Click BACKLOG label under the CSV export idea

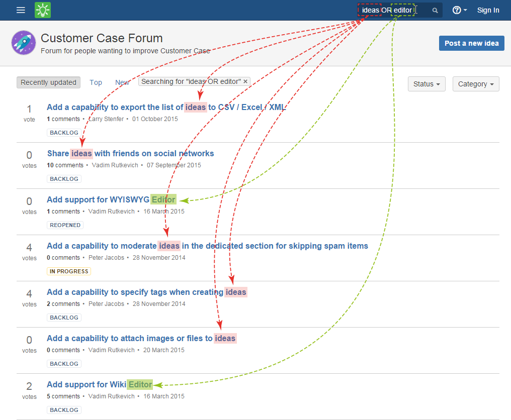click(x=64, y=133)
